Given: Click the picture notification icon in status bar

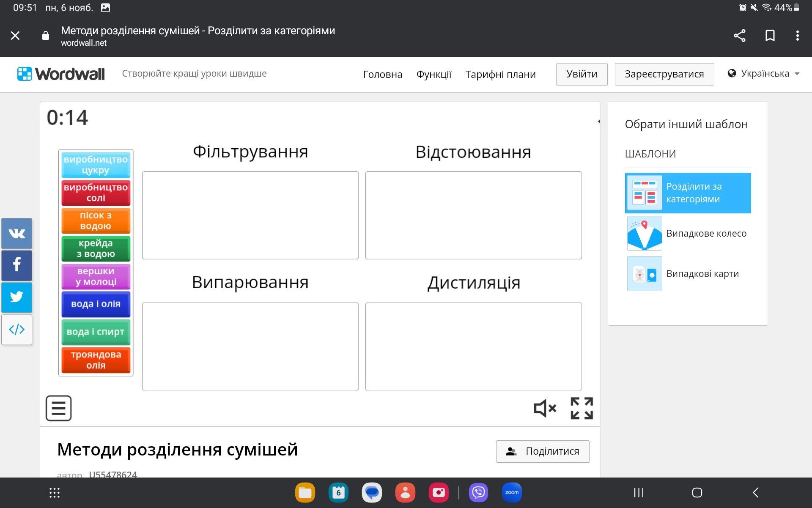Looking at the screenshot, I should click(x=106, y=8).
